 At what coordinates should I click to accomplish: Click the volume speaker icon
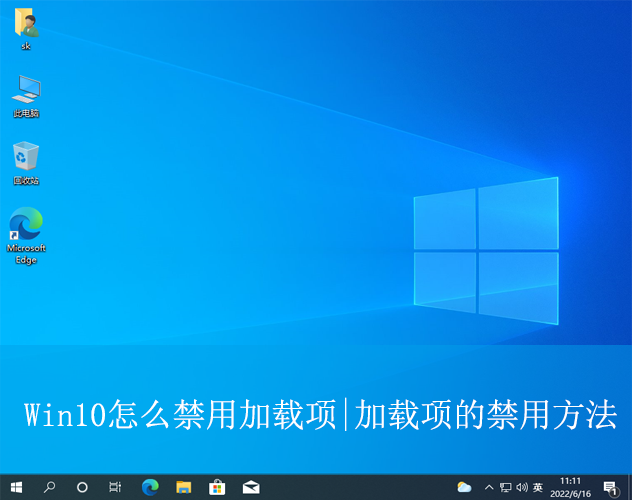(x=521, y=487)
